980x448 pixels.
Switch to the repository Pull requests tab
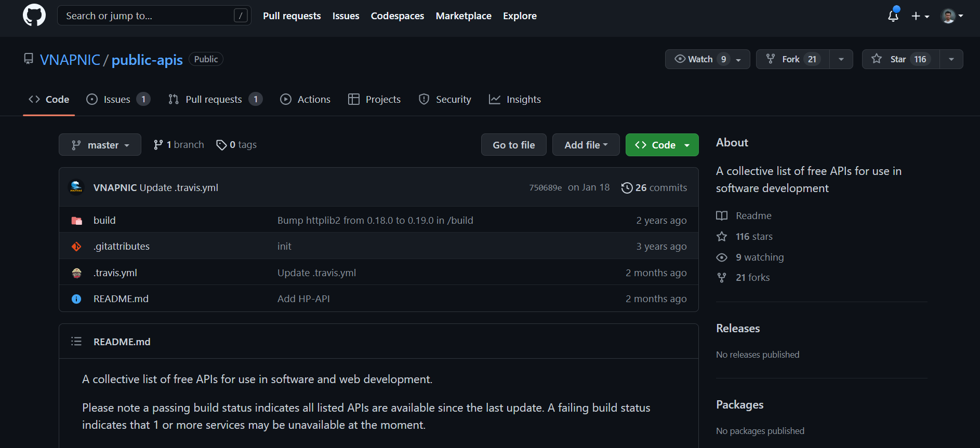(215, 99)
